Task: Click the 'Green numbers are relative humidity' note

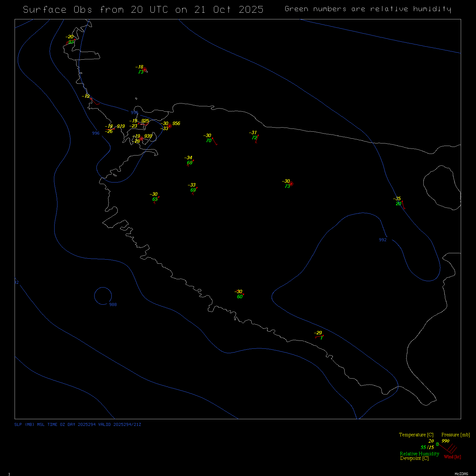Action: [x=368, y=9]
